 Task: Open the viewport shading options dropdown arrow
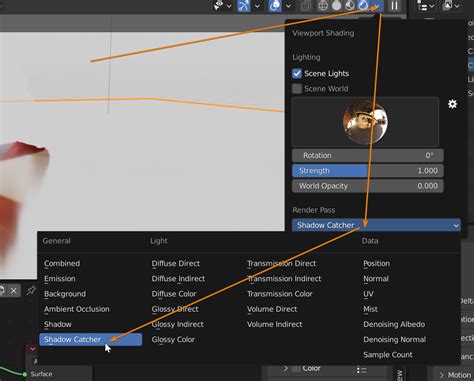377,6
